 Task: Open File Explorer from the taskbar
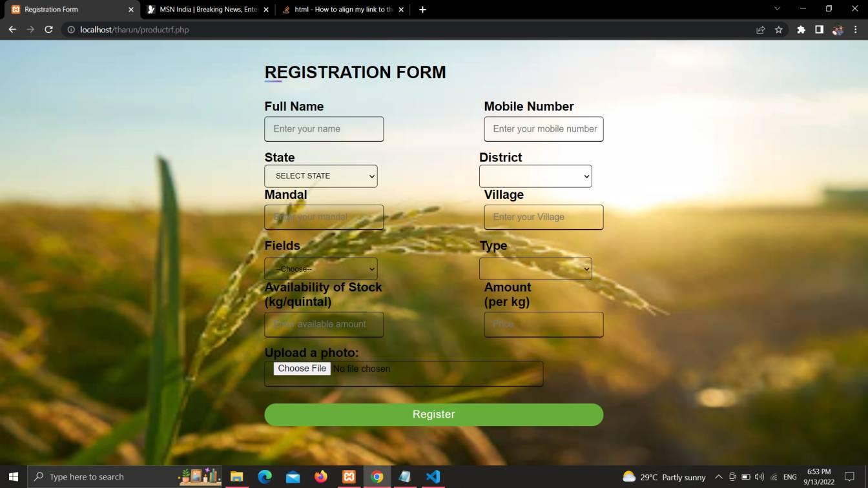[236, 477]
